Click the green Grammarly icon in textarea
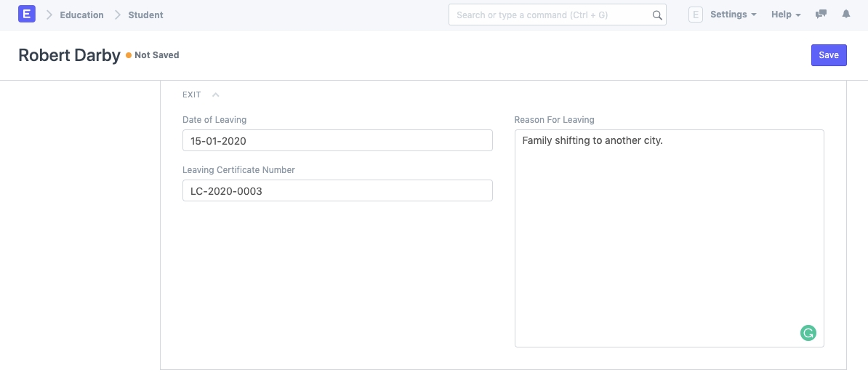This screenshot has height=386, width=868. click(x=808, y=333)
